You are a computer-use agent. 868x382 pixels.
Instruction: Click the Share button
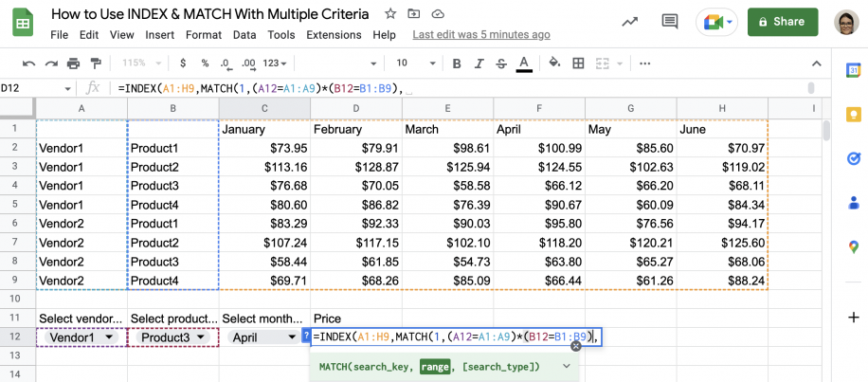[x=782, y=22]
